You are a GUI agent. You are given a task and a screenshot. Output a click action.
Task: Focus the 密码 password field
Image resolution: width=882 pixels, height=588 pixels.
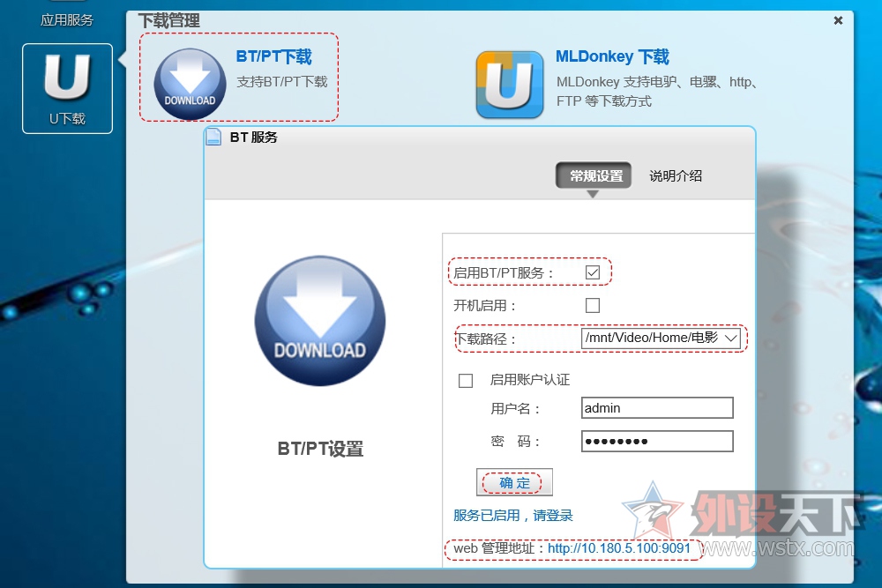coord(657,442)
